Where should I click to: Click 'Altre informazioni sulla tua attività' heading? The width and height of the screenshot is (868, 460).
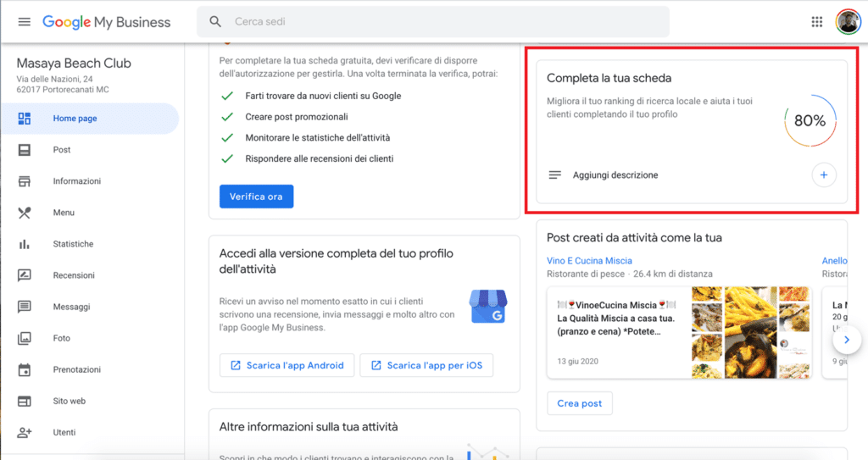pyautogui.click(x=309, y=427)
